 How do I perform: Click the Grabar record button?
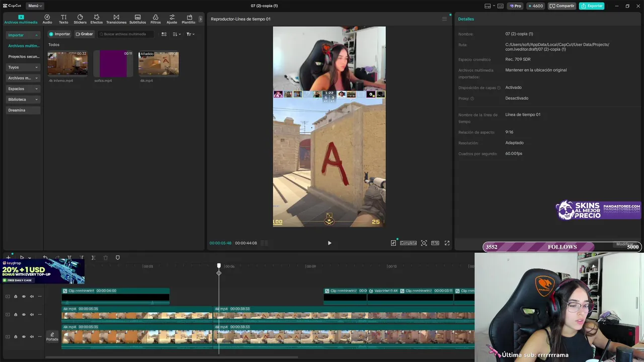click(85, 34)
